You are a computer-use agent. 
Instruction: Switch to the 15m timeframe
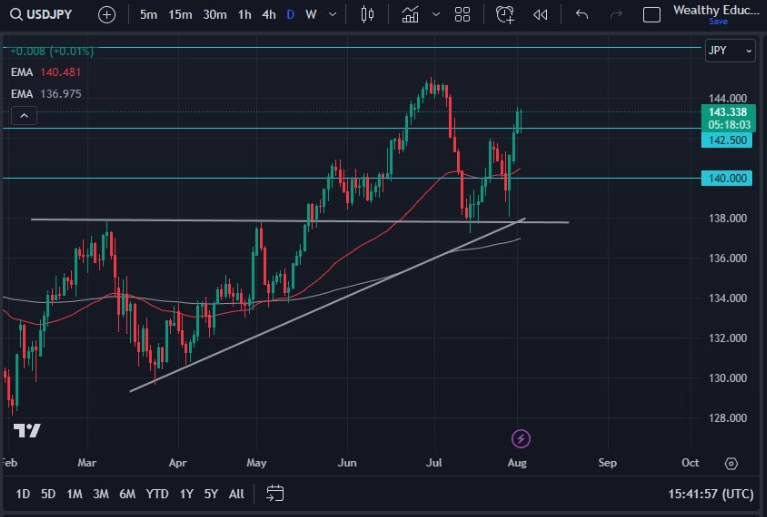pos(180,15)
